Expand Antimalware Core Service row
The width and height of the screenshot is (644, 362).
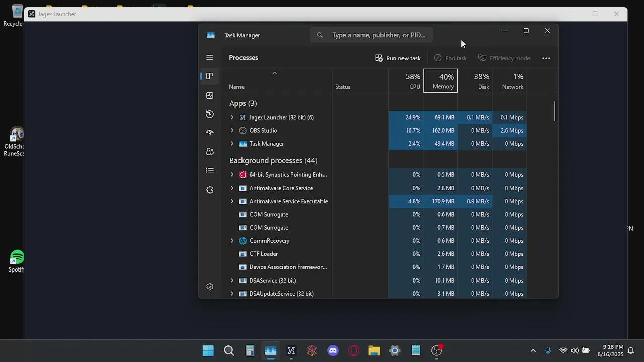point(232,188)
